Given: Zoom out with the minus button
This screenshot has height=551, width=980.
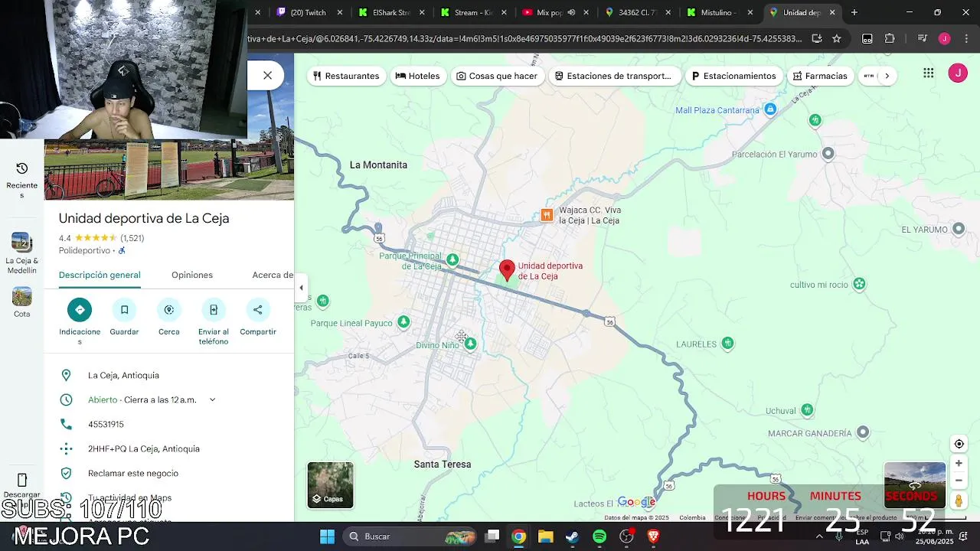Looking at the screenshot, I should (x=959, y=481).
